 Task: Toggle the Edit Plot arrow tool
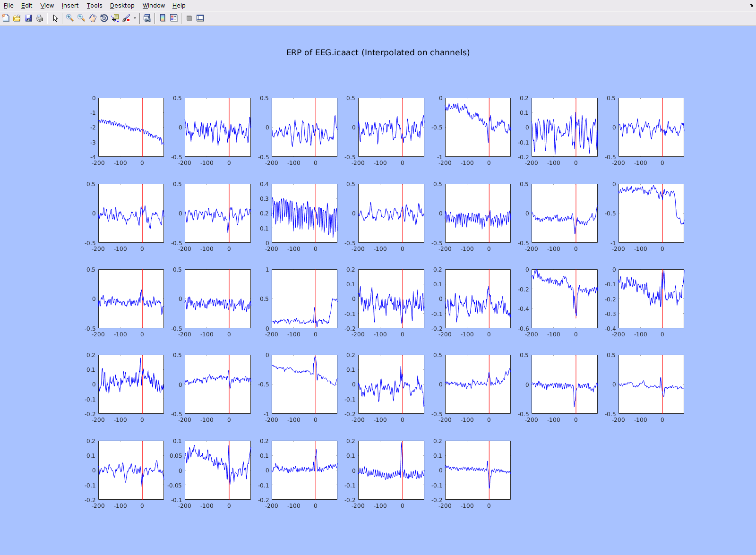click(55, 18)
